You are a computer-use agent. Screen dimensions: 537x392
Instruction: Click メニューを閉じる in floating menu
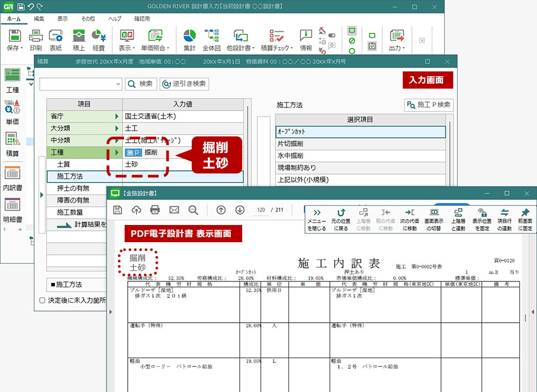pos(316,220)
